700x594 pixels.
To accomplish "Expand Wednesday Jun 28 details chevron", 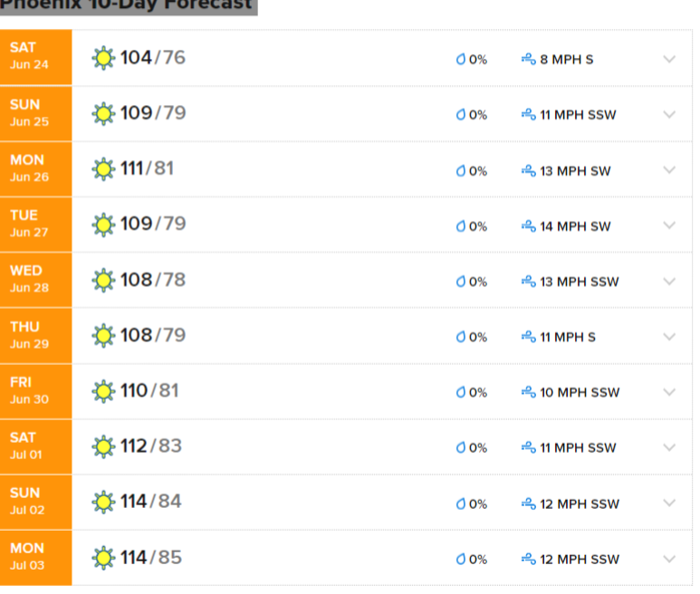I will pyautogui.click(x=669, y=281).
